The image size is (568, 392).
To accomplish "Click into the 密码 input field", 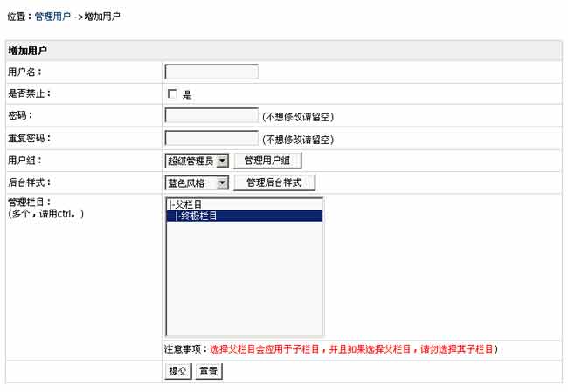I will click(211, 115).
